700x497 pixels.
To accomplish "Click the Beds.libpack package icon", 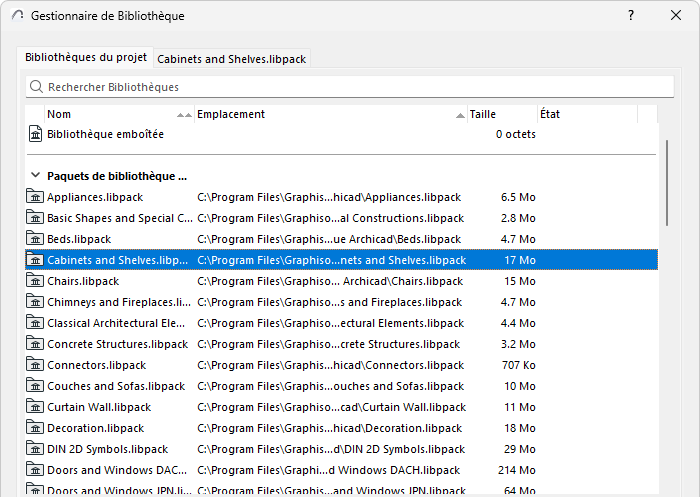I will click(35, 238).
